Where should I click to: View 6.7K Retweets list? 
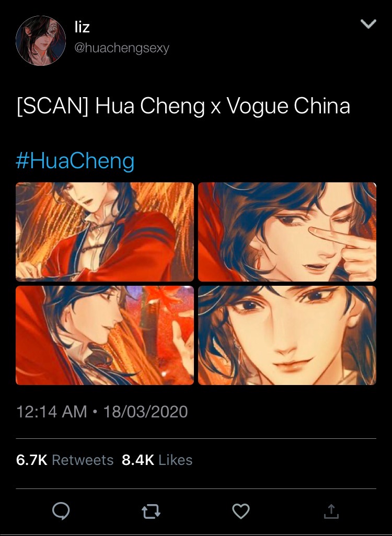tap(65, 460)
